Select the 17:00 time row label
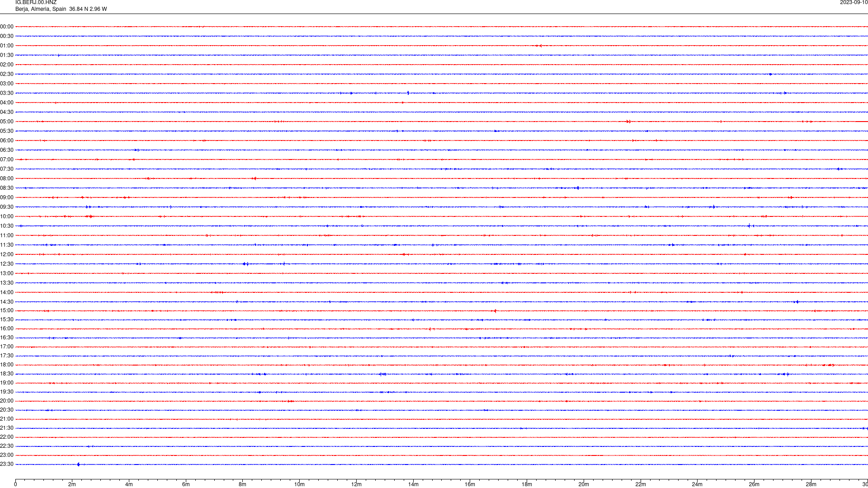The image size is (868, 488). click(x=7, y=347)
